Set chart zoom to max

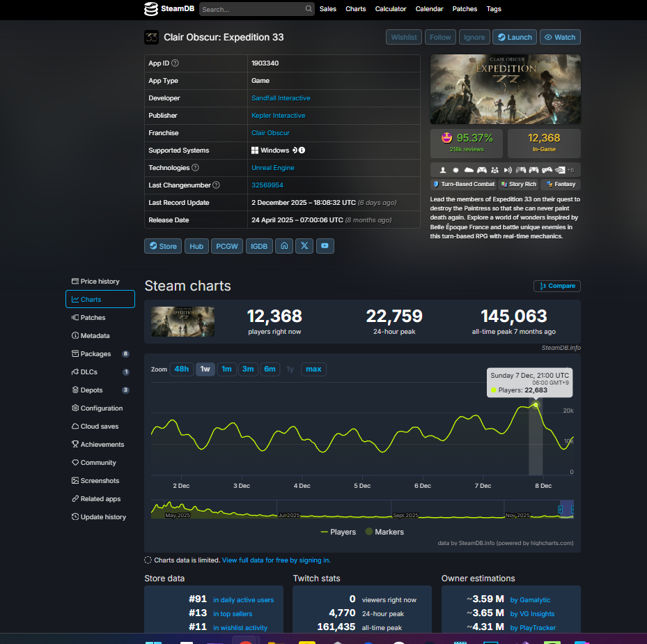[x=313, y=369]
